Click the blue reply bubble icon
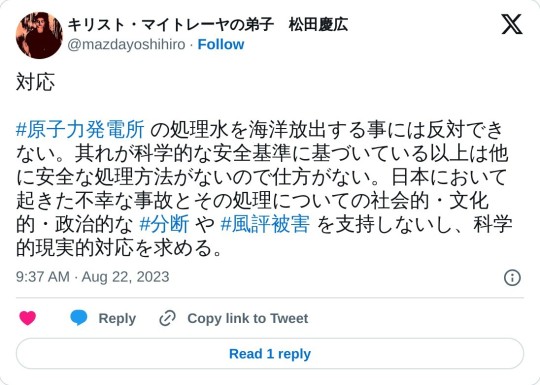The height and width of the screenshot is (385, 540). point(79,318)
